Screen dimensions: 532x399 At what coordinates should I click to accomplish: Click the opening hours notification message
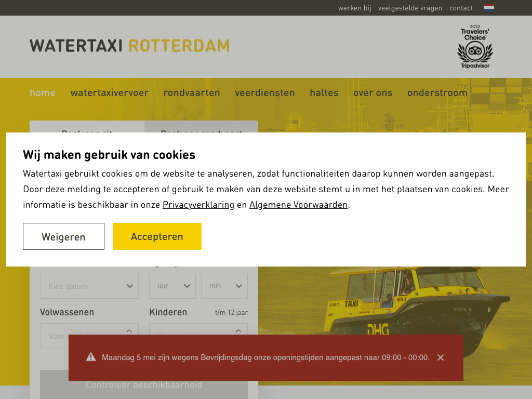click(265, 357)
